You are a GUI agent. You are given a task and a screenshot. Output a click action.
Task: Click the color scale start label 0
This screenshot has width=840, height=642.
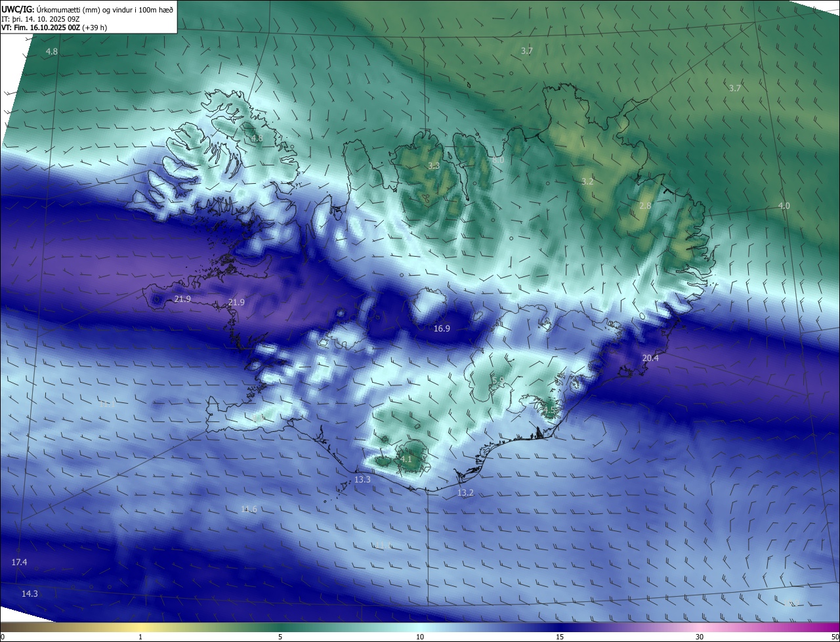coord(3,637)
